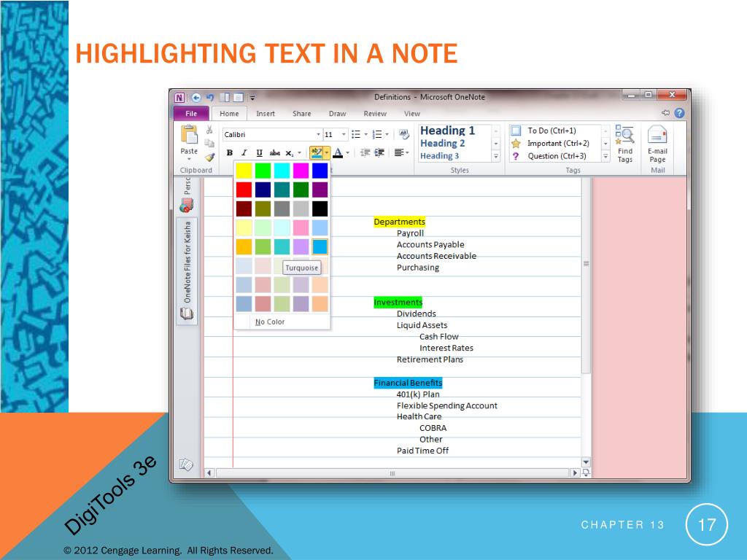The image size is (747, 560).
Task: Click the Font Color letter A icon
Action: [338, 153]
